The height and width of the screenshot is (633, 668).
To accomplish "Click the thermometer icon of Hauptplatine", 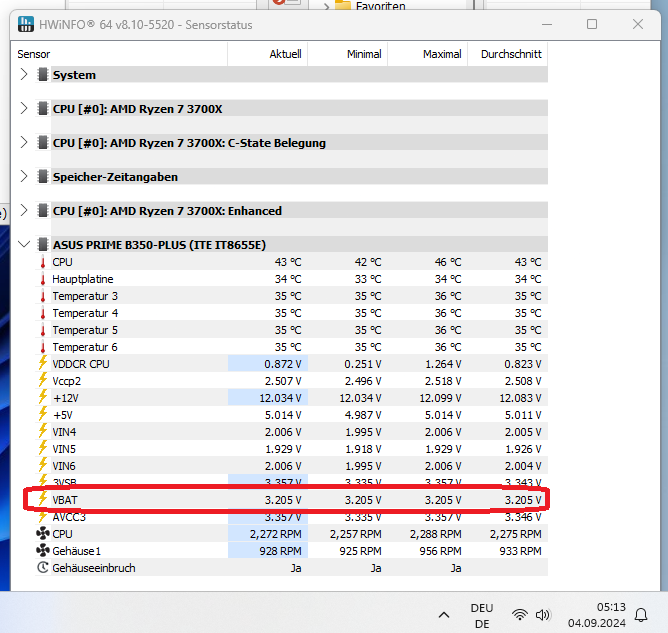I will [x=43, y=279].
